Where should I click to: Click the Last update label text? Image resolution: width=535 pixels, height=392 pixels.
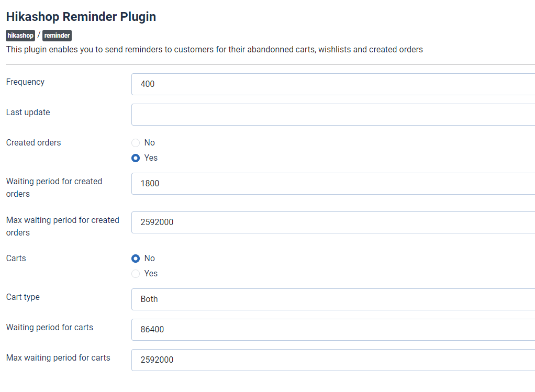click(x=28, y=113)
